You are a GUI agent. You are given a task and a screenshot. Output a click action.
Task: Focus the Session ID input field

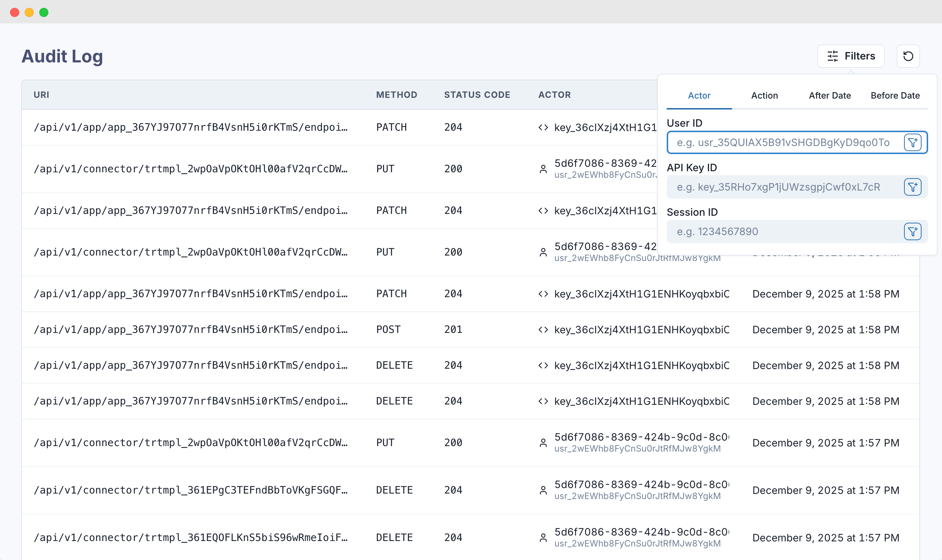785,231
